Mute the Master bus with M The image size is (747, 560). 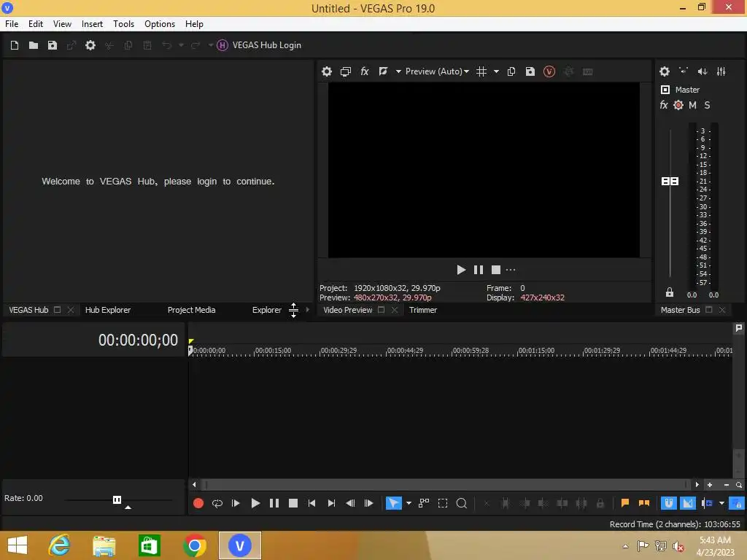tap(693, 105)
